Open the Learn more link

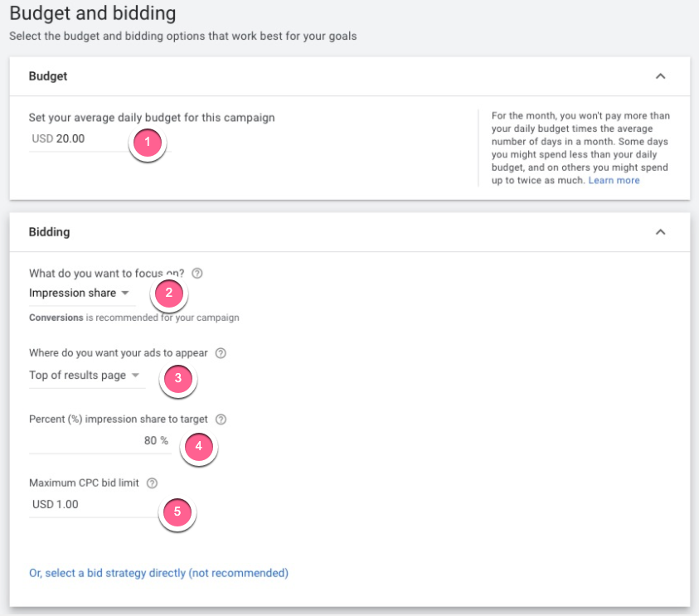(x=614, y=181)
